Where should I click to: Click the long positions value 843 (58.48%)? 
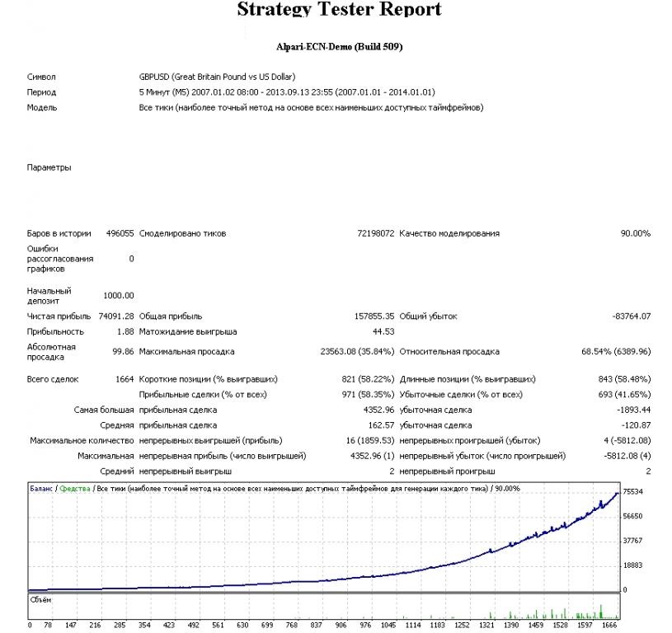pos(624,379)
